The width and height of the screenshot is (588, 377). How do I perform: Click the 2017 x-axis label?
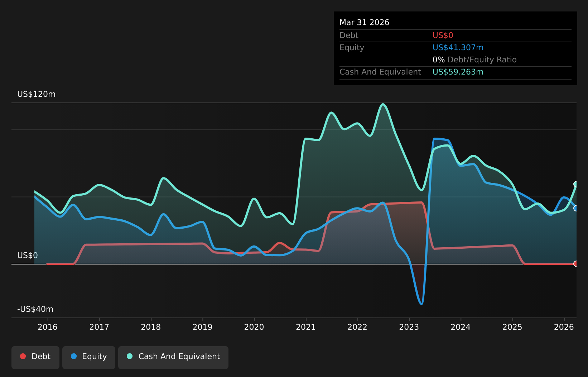tap(99, 327)
